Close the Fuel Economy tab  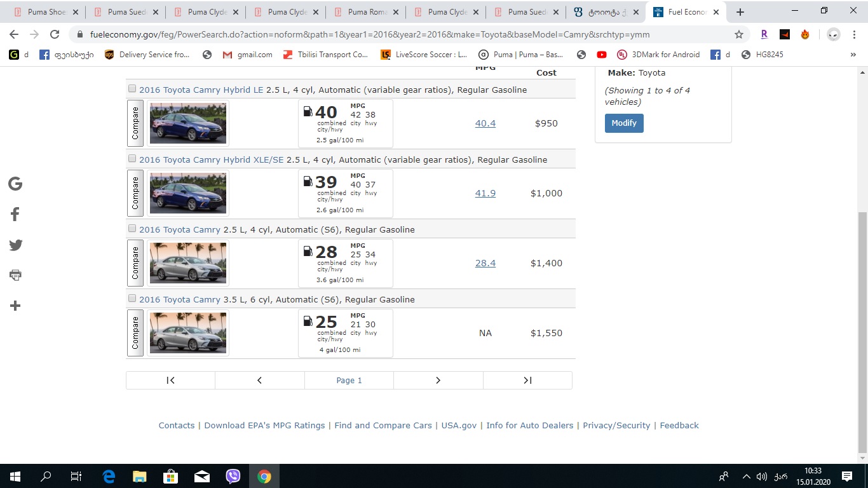click(716, 12)
